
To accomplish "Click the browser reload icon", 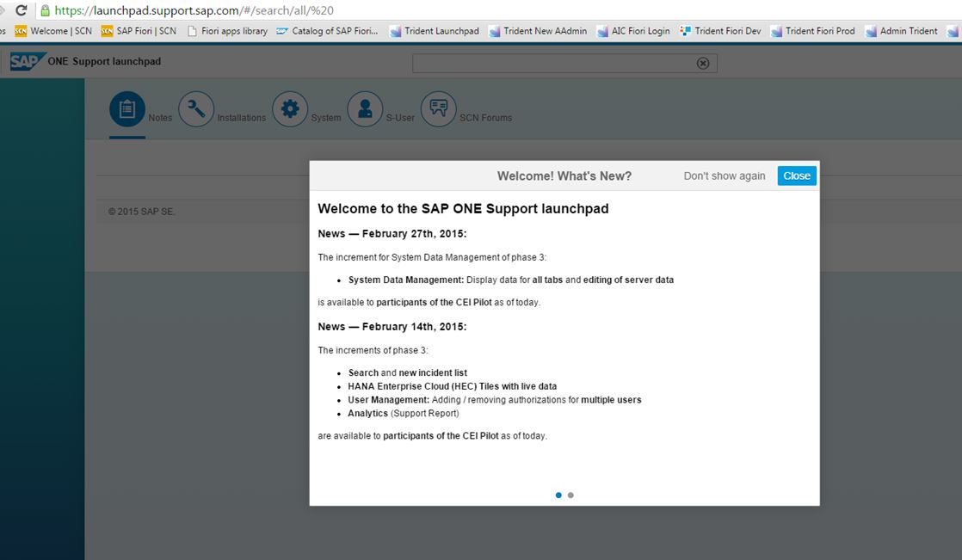I will click(22, 10).
